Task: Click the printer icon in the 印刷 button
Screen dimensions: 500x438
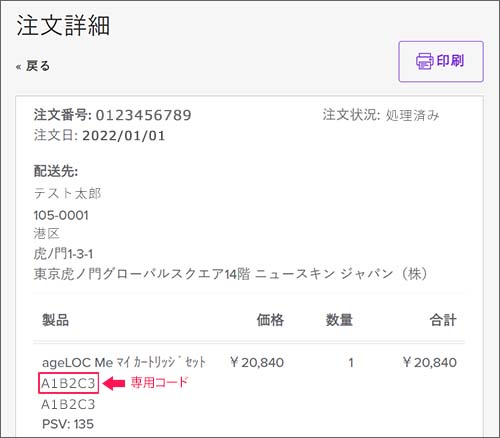Action: pos(425,61)
